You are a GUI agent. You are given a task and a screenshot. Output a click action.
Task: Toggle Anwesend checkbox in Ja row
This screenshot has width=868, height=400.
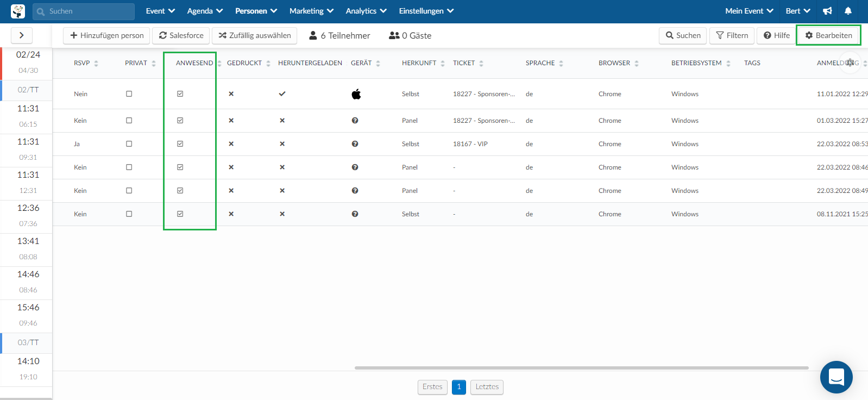[180, 144]
